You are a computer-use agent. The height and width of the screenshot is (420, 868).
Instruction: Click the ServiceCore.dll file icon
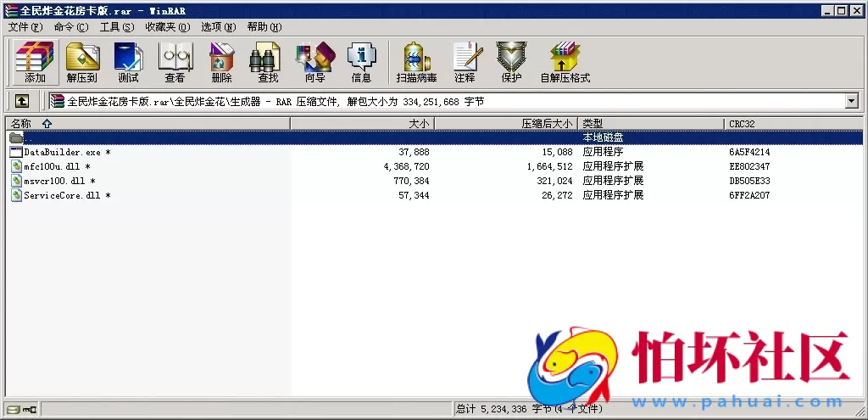[x=16, y=195]
